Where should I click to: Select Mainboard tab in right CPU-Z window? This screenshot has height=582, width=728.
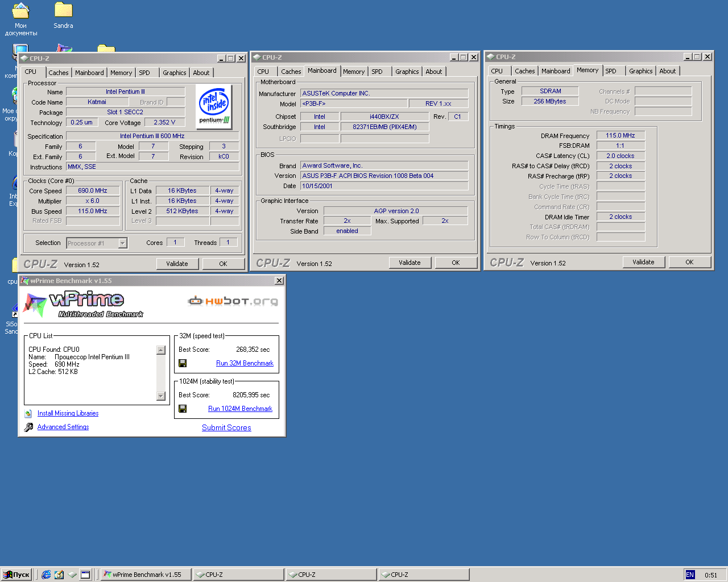556,71
